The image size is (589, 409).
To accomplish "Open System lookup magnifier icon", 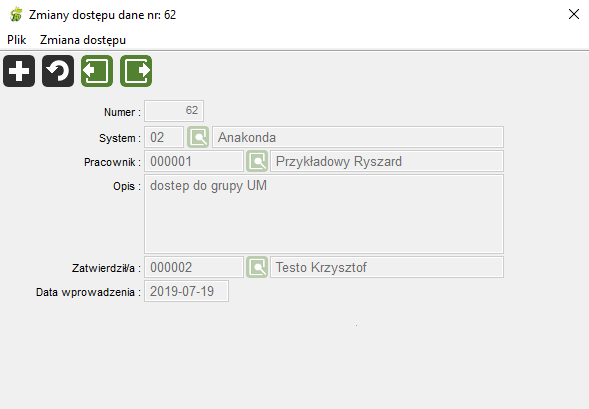I will click(x=198, y=137).
